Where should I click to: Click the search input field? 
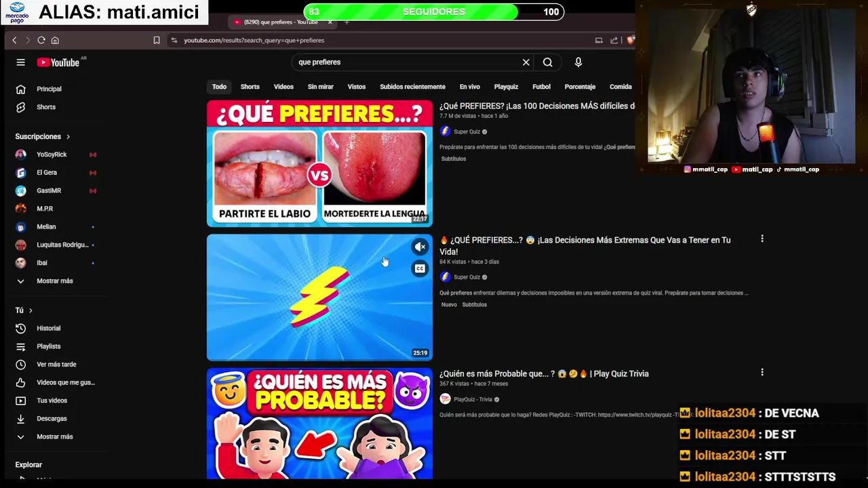click(x=407, y=62)
